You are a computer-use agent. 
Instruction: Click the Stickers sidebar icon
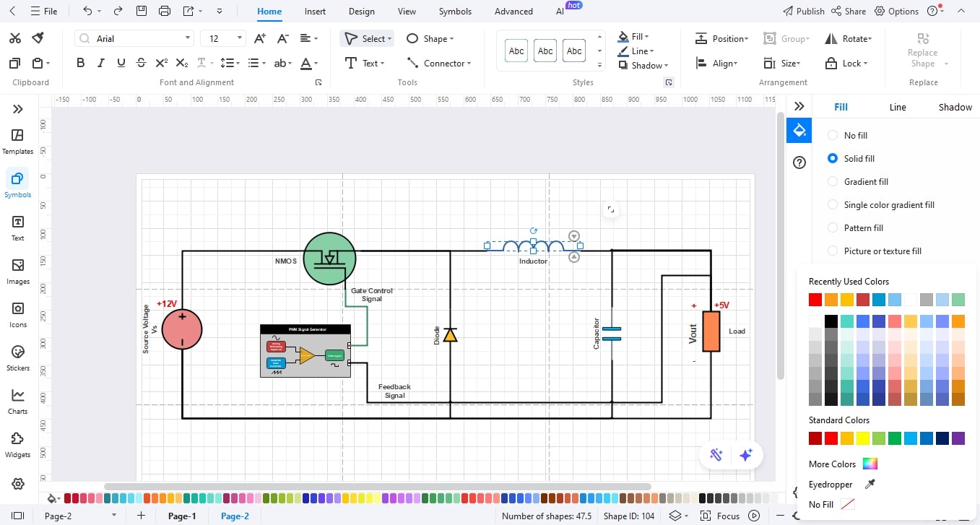(17, 357)
